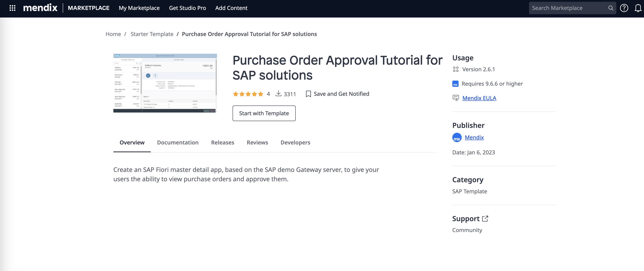Open the template screenshot thumbnail
This screenshot has width=644, height=271.
tap(165, 83)
